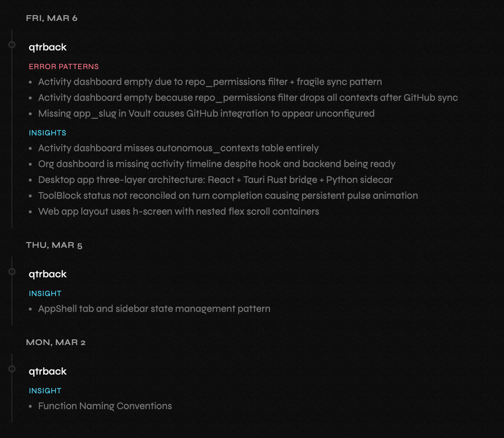Open the Function Naming Conventions insight
Image resolution: width=504 pixels, height=438 pixels.
(105, 406)
